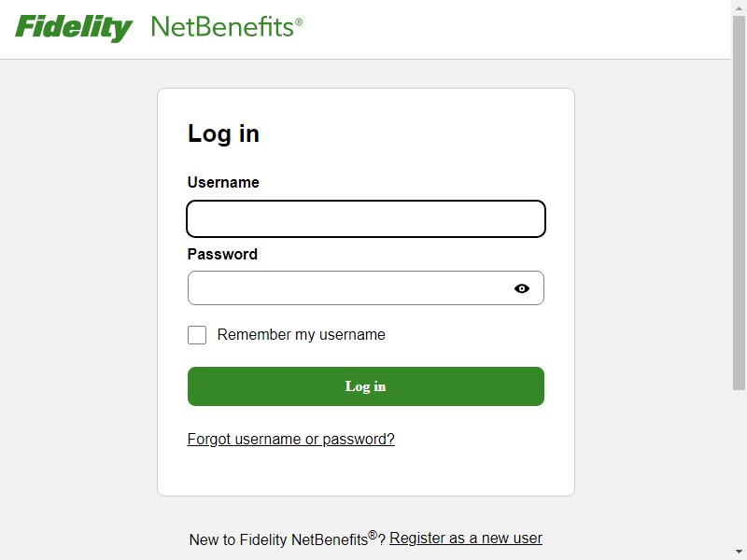Click the green Log in button
This screenshot has height=560, width=747.
(366, 386)
